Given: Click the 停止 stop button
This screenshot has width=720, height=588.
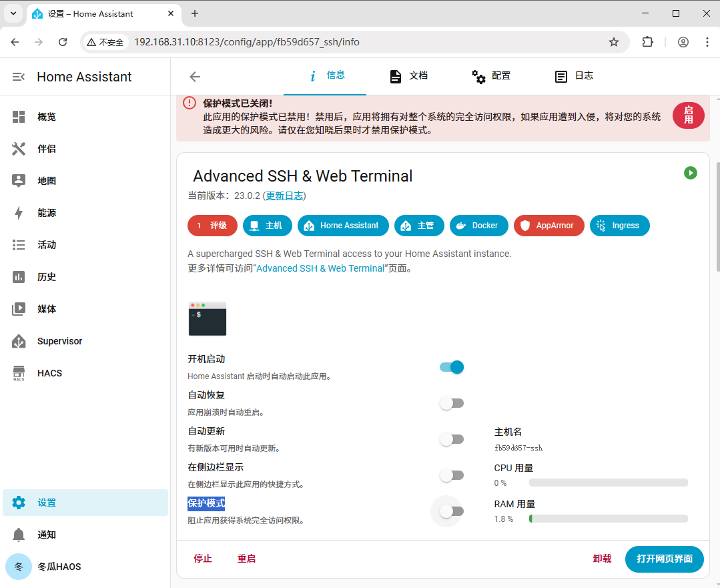Looking at the screenshot, I should 202,559.
